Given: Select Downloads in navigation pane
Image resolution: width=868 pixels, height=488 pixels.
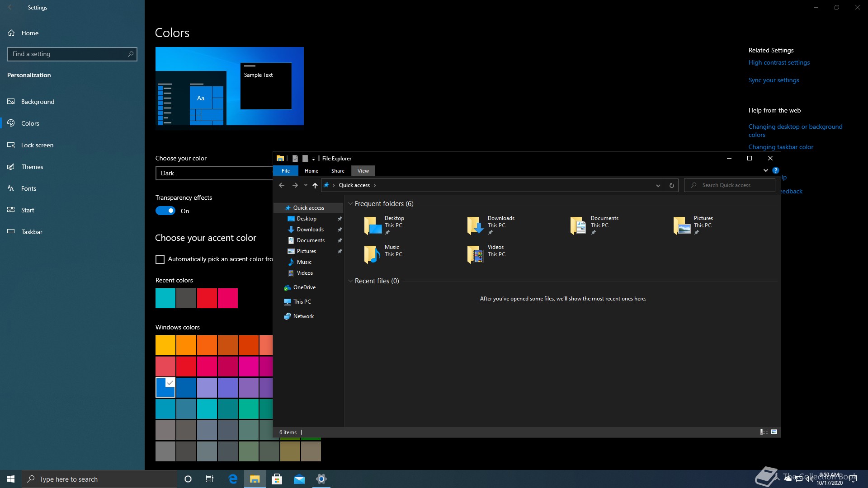Looking at the screenshot, I should (310, 230).
